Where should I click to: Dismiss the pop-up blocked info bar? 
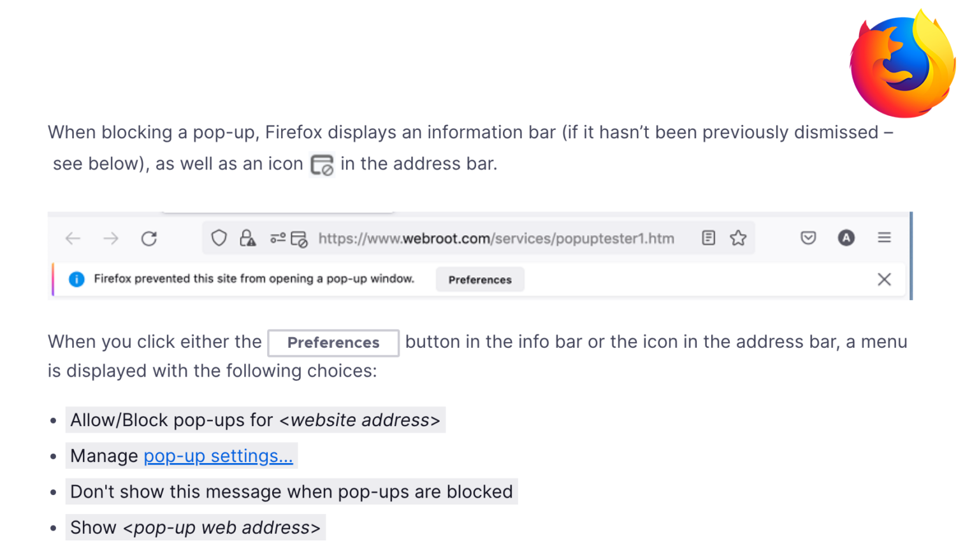tap(884, 279)
